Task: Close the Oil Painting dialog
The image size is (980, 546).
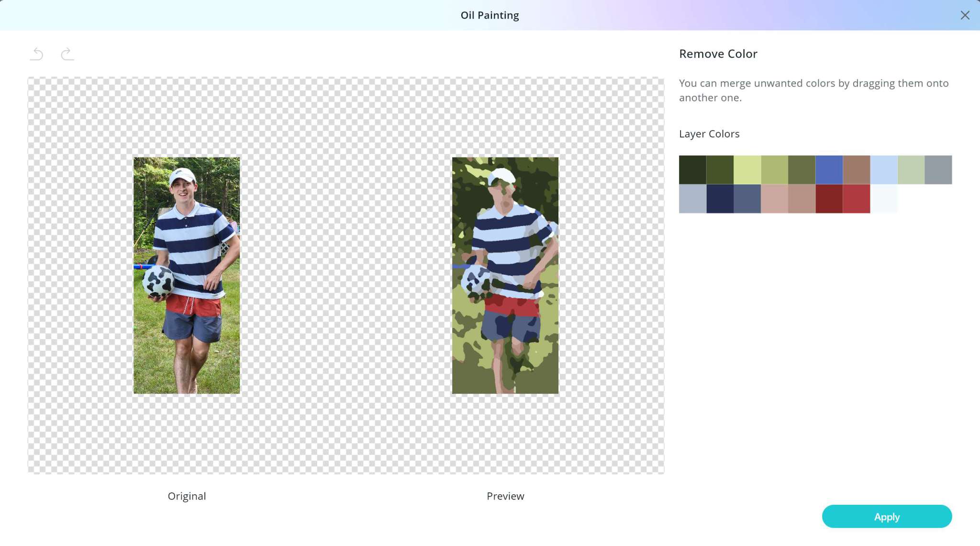Action: [x=965, y=15]
